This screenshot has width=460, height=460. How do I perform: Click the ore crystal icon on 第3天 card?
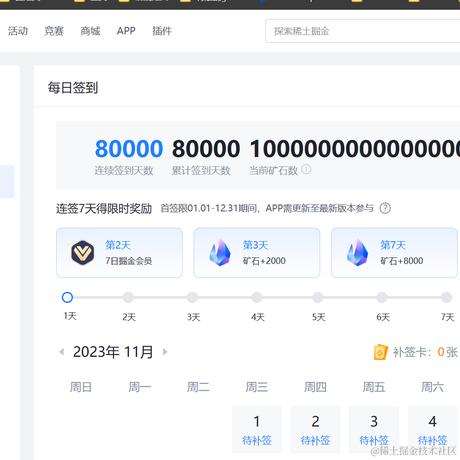[x=220, y=253]
